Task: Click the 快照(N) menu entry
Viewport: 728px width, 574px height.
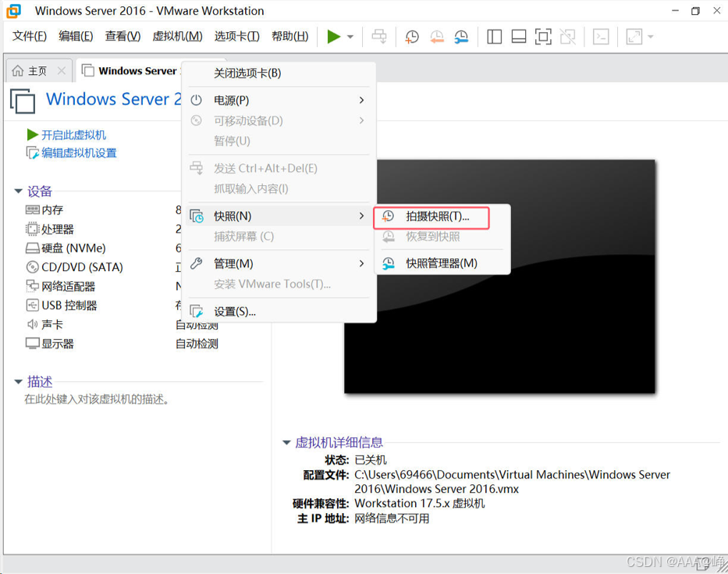Action: tap(280, 216)
